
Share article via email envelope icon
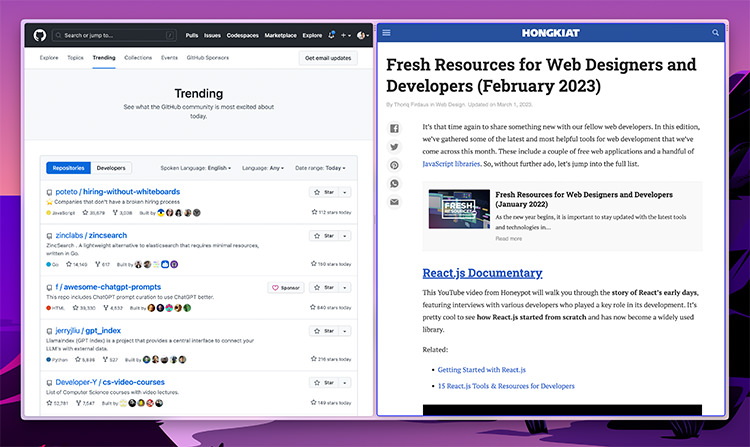(x=394, y=202)
